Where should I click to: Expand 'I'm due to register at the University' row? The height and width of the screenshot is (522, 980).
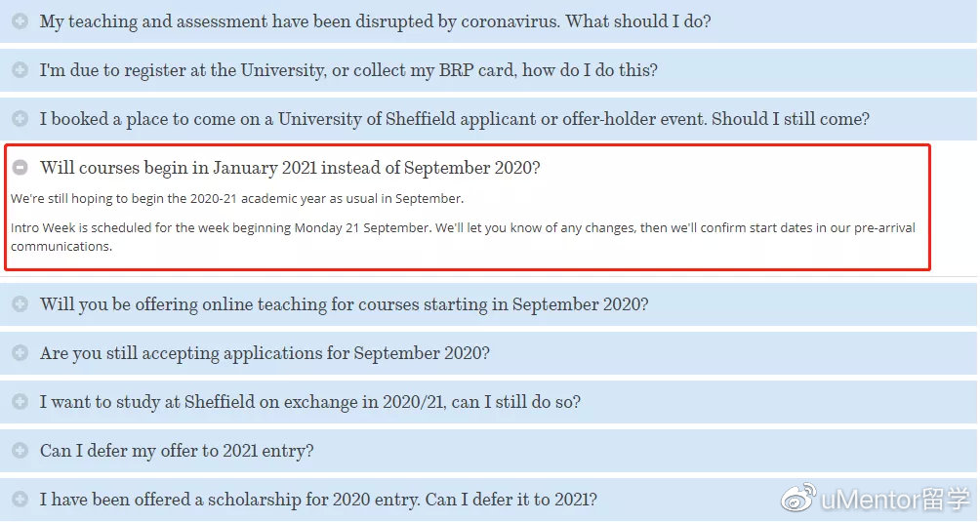click(488, 70)
